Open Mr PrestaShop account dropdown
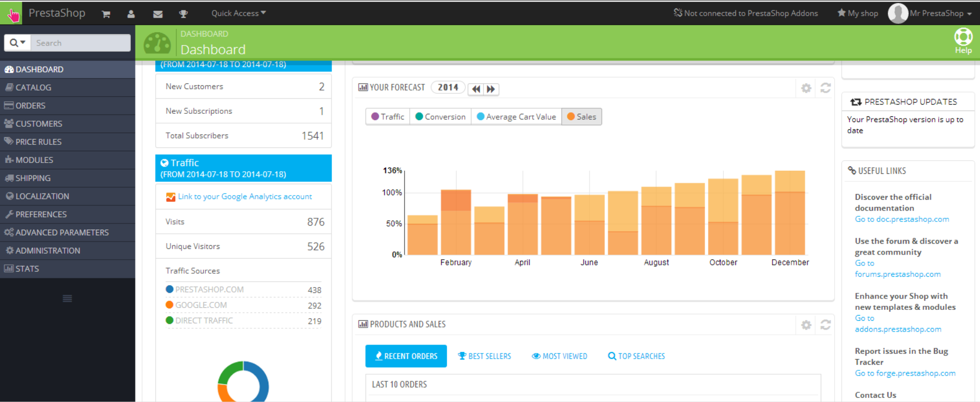 [941, 13]
